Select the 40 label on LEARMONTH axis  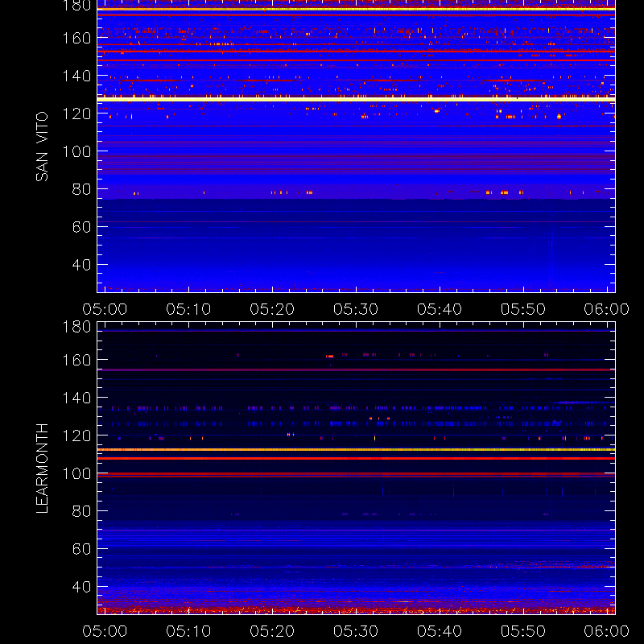81,587
